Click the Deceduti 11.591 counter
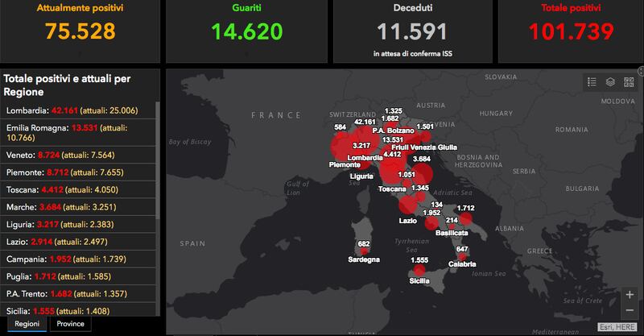The width and height of the screenshot is (644, 336). pos(413,31)
